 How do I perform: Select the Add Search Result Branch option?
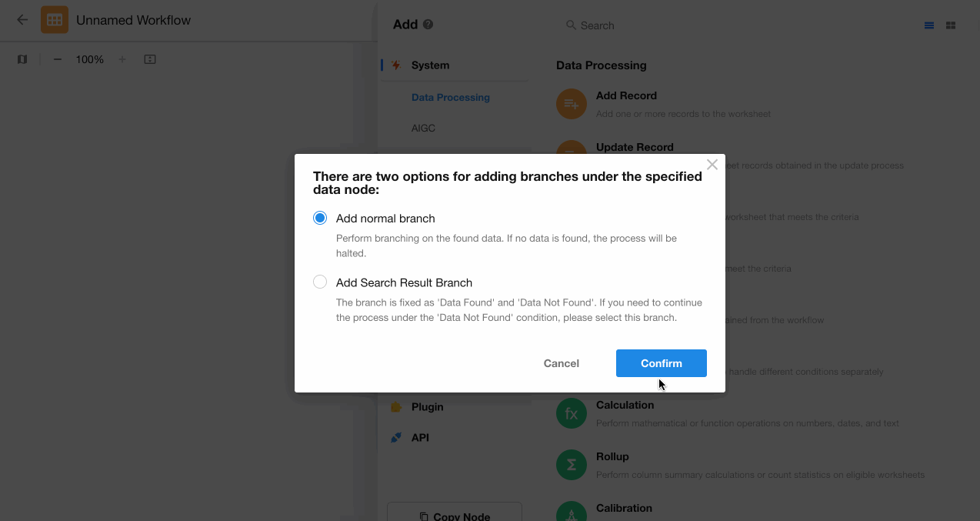click(320, 282)
